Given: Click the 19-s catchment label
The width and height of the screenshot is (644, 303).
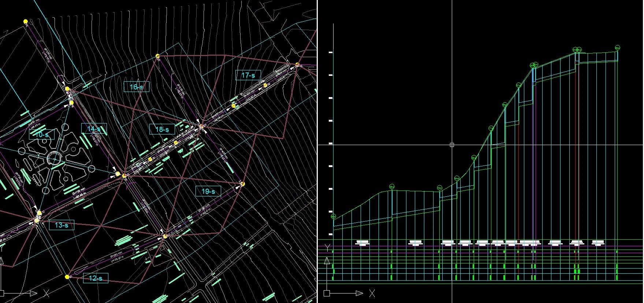Looking at the screenshot, I should pos(208,191).
